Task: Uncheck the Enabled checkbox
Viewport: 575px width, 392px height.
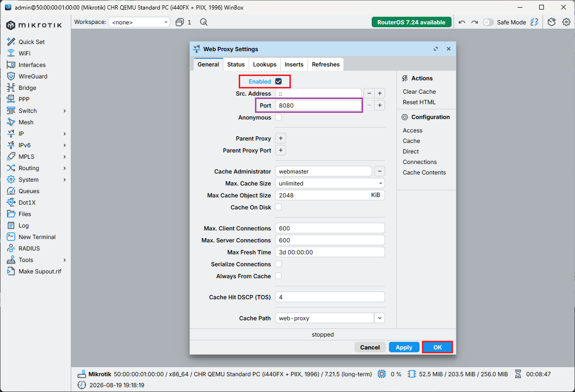Action: [278, 81]
